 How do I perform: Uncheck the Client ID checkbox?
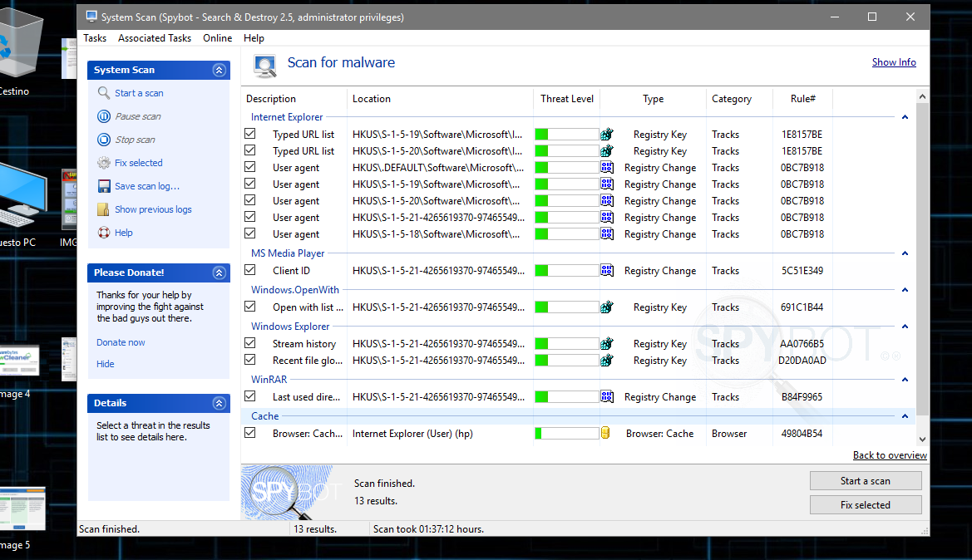click(x=249, y=269)
